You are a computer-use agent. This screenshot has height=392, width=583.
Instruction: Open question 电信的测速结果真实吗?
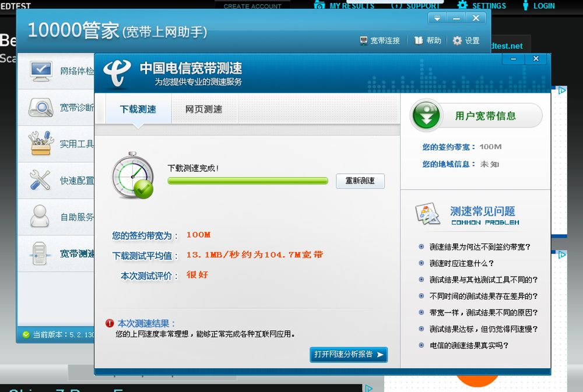(469, 345)
